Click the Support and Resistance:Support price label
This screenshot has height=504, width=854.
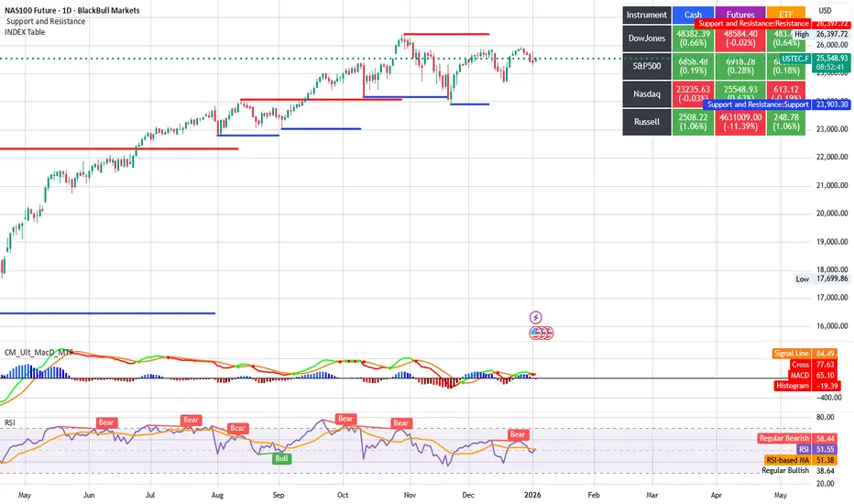(x=758, y=104)
